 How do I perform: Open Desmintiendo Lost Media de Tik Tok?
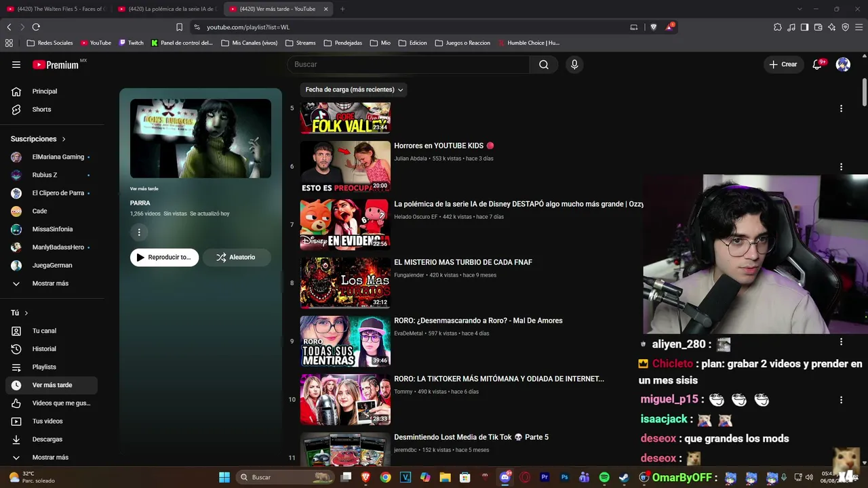tap(471, 437)
